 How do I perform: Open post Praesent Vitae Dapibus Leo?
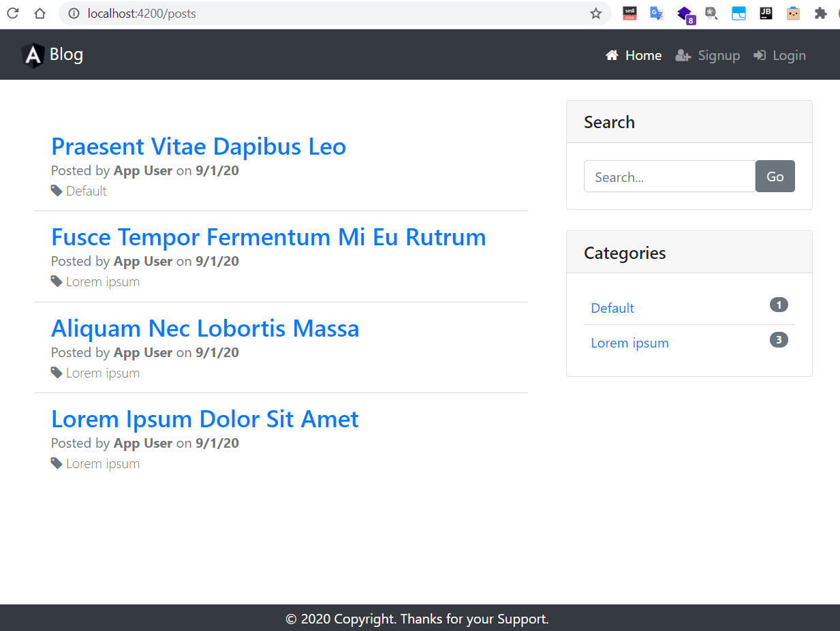pos(198,147)
